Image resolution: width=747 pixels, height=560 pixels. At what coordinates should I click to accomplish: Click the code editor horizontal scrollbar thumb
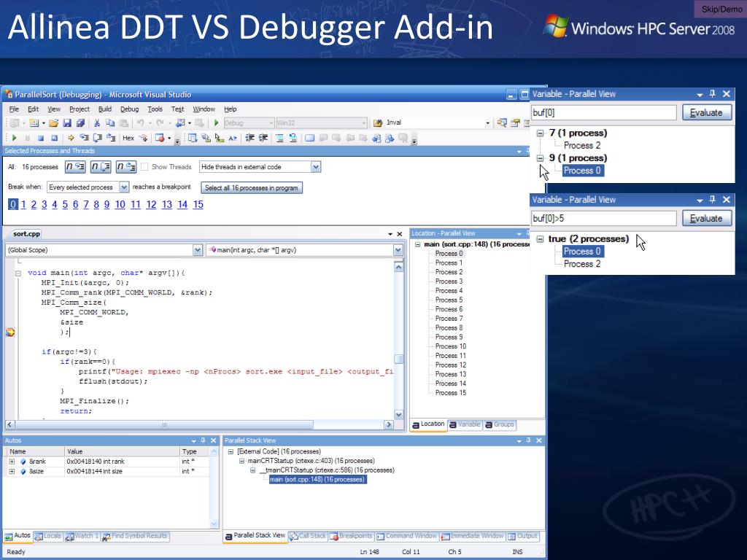(163, 424)
